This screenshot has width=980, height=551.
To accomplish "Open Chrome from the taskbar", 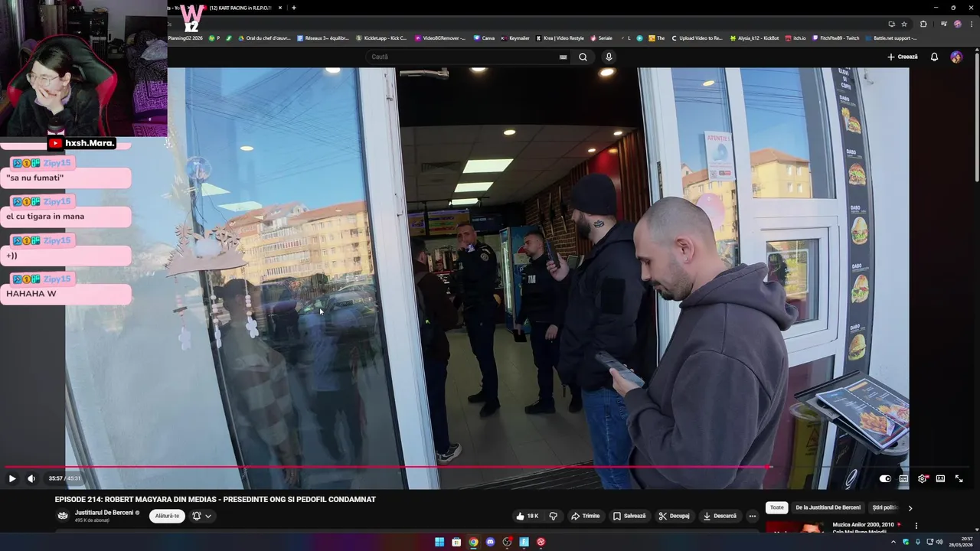I will coord(473,542).
